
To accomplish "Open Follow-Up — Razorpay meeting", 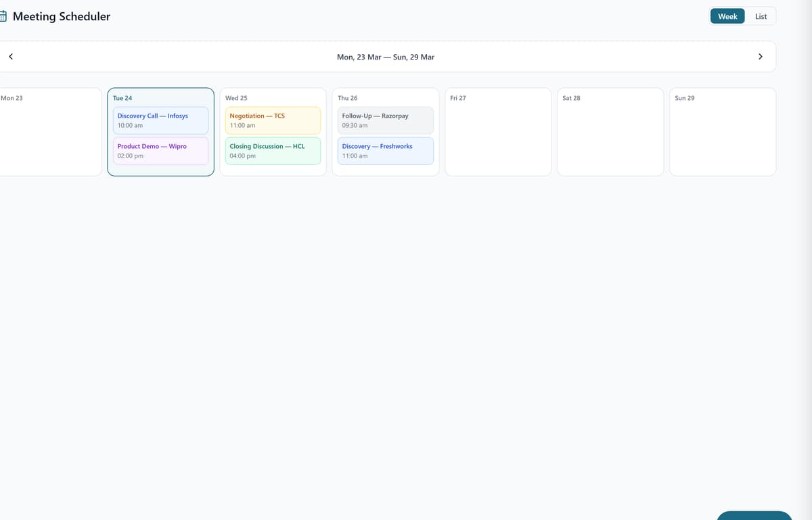I will point(386,120).
